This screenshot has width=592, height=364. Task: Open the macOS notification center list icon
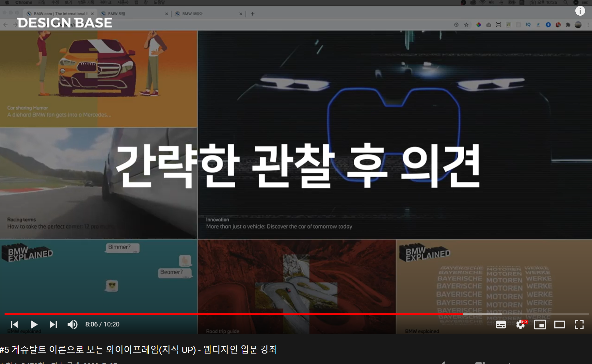(585, 2)
